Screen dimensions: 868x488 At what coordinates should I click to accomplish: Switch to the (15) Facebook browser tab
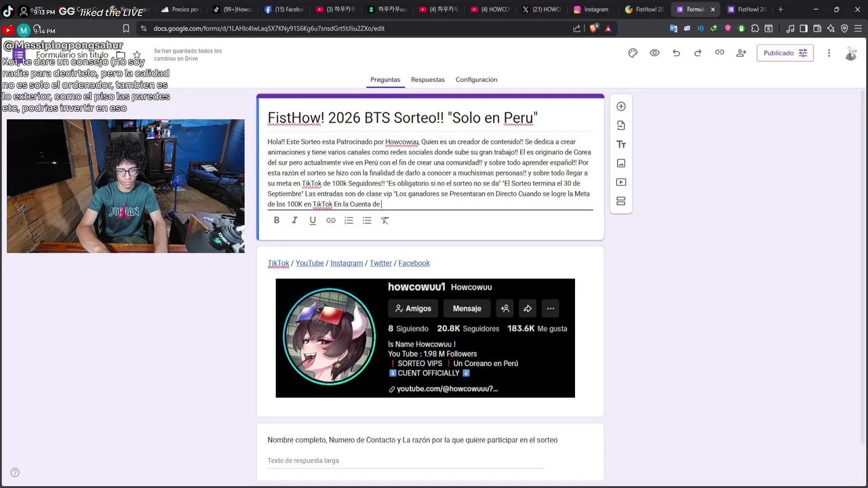(284, 9)
